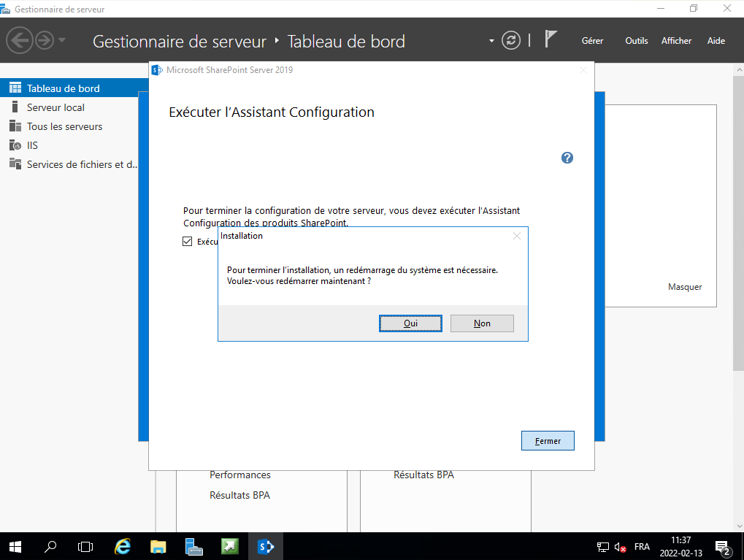The image size is (744, 560).
Task: Click Résultats BPA in the right tile
Action: (423, 475)
